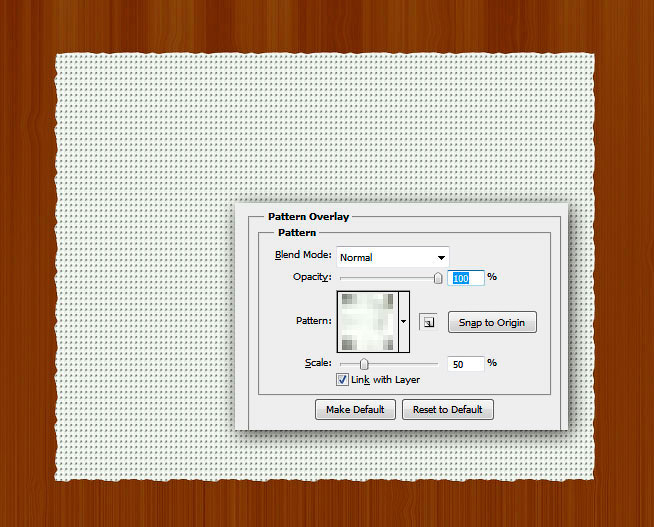Click the Reset to Default button
The width and height of the screenshot is (654, 527).
[x=448, y=409]
